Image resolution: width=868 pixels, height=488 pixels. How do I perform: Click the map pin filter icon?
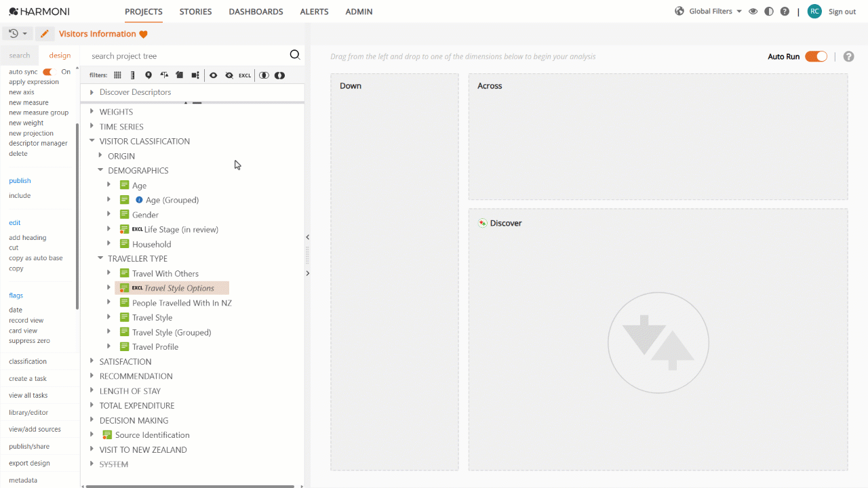(x=149, y=75)
